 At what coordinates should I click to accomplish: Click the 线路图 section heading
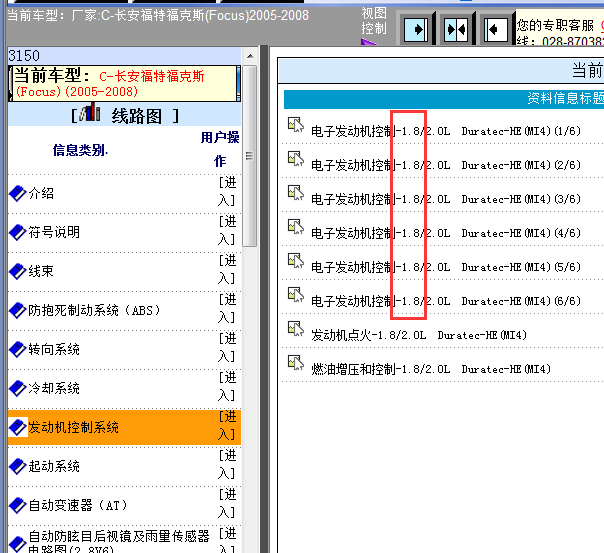click(137, 116)
